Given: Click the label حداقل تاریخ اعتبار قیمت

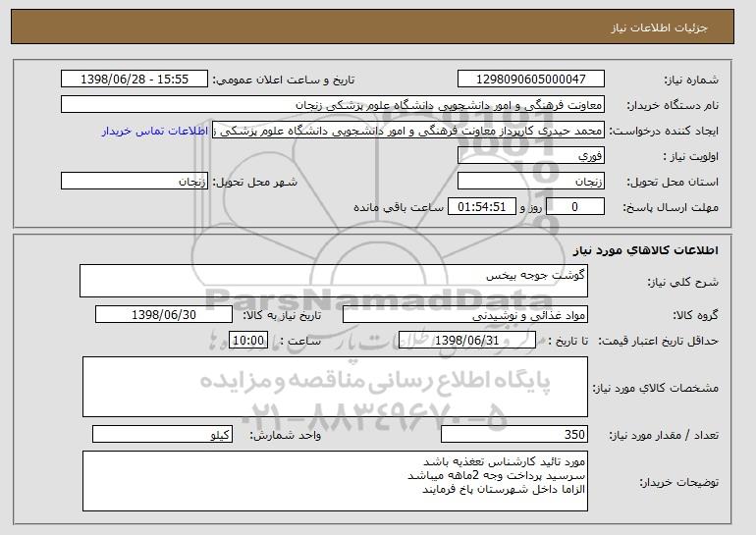Looking at the screenshot, I should pyautogui.click(x=658, y=341).
